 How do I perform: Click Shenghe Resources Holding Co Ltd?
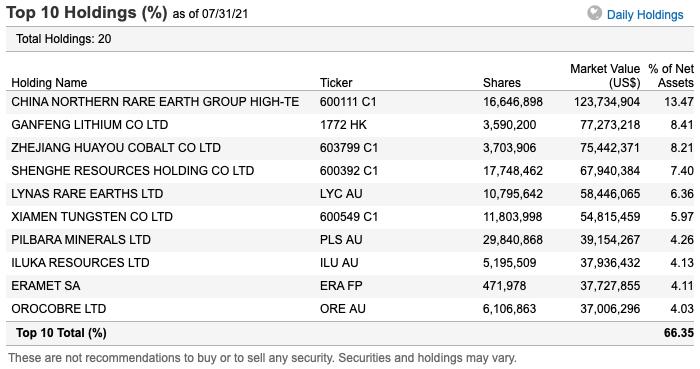pyautogui.click(x=133, y=170)
